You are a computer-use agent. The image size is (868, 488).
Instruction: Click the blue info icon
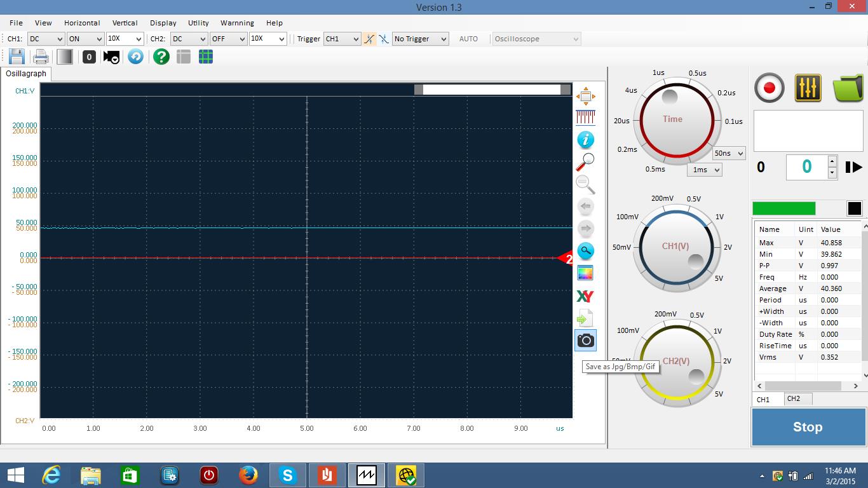pos(585,140)
